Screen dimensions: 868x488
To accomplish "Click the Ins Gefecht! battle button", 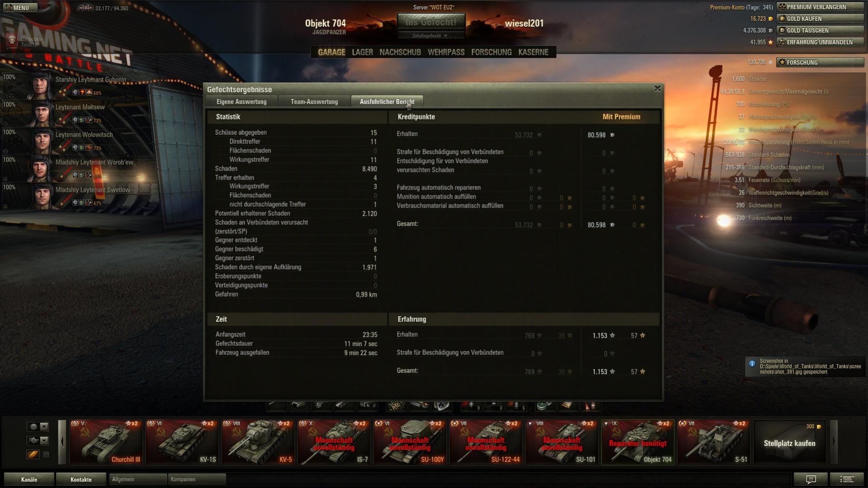I will (x=431, y=22).
